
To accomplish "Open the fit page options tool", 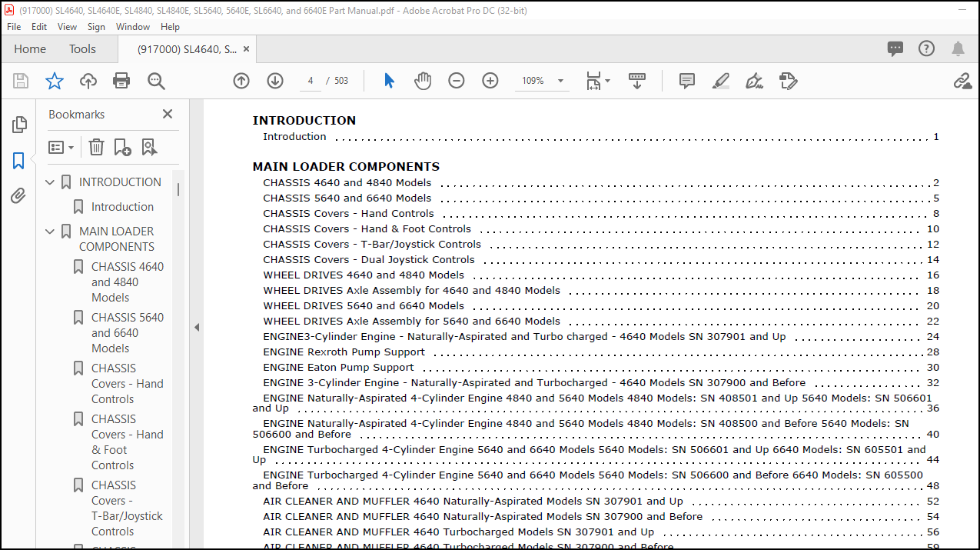I will (598, 81).
